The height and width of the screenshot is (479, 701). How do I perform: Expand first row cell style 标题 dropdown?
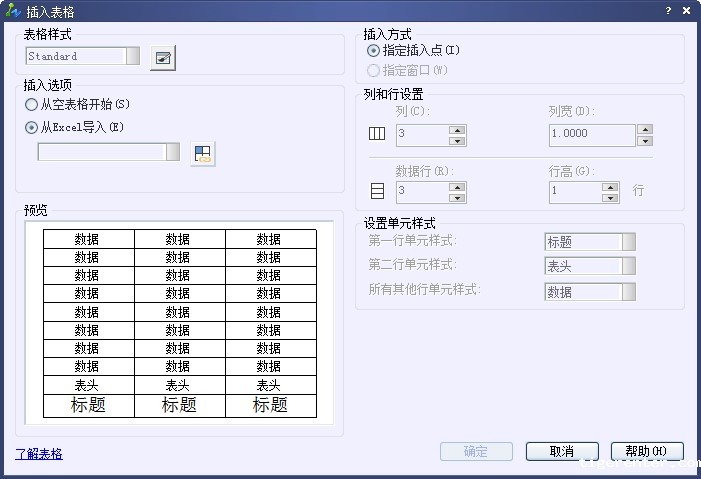[628, 242]
